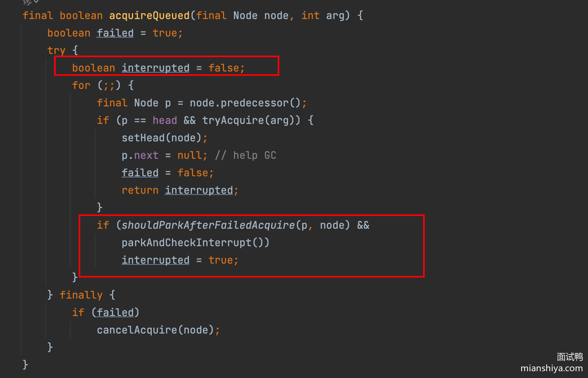Click the return keyword
This screenshot has width=588, height=378.
coord(140,190)
